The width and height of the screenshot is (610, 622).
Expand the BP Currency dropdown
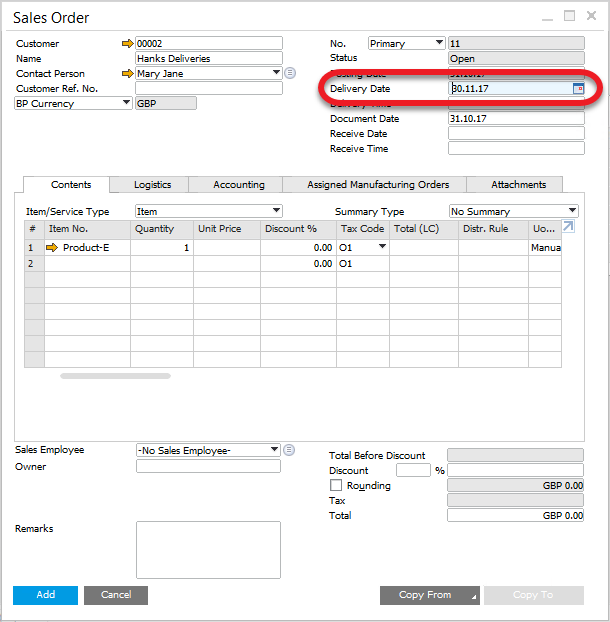click(126, 103)
